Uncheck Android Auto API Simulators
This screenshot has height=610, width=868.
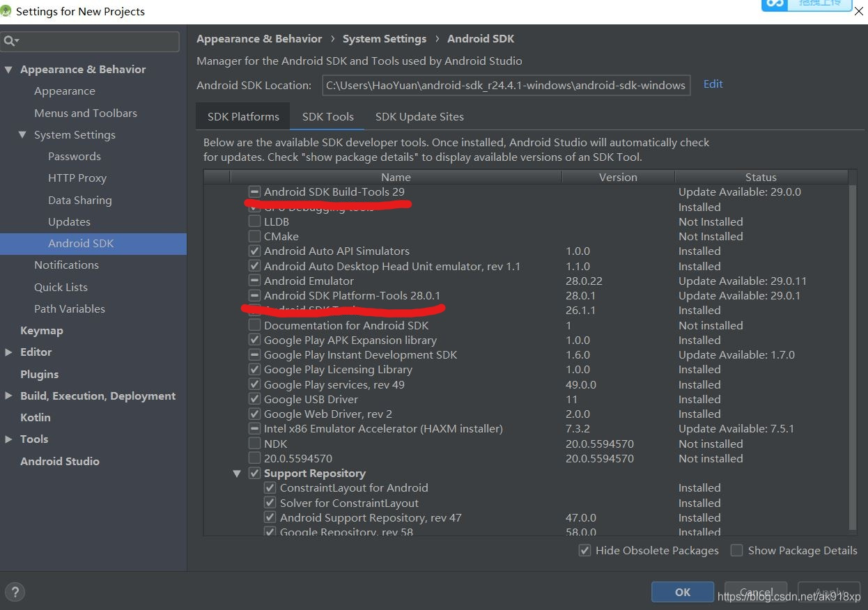255,251
